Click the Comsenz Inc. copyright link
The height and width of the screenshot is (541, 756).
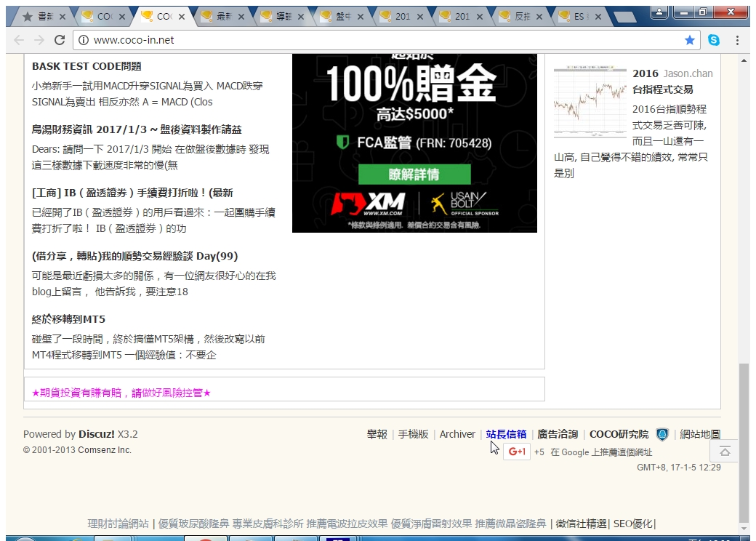click(105, 450)
